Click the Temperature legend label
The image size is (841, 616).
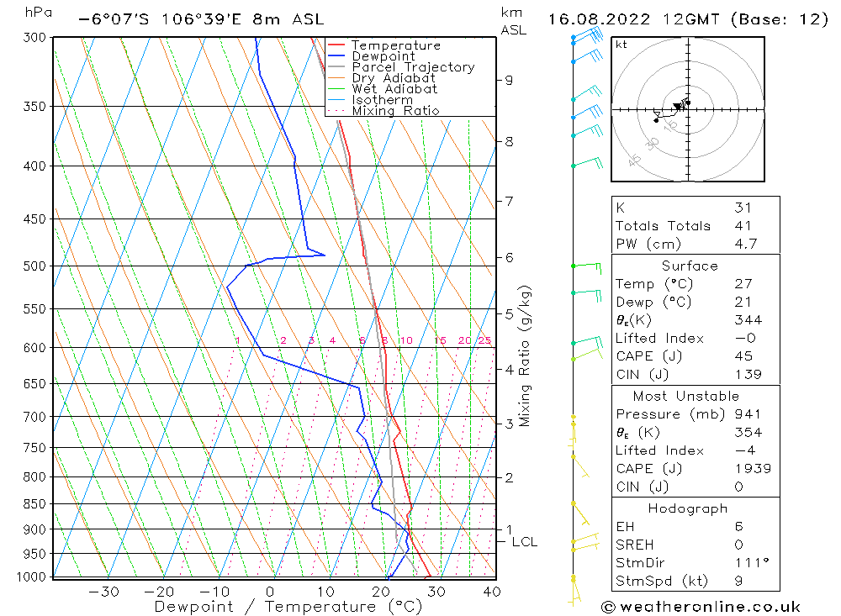(x=396, y=45)
